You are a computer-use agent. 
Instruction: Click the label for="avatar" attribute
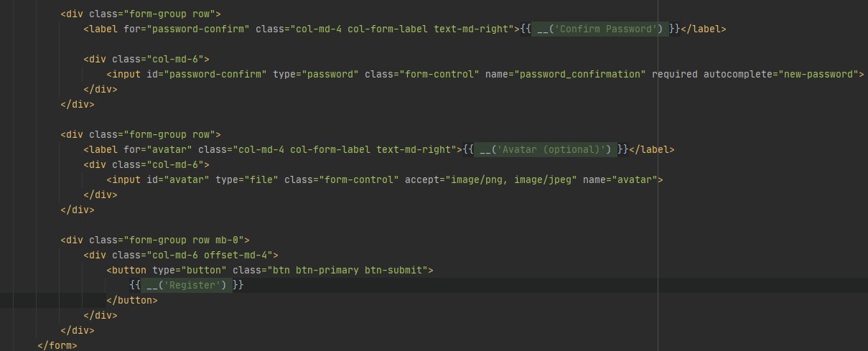158,149
